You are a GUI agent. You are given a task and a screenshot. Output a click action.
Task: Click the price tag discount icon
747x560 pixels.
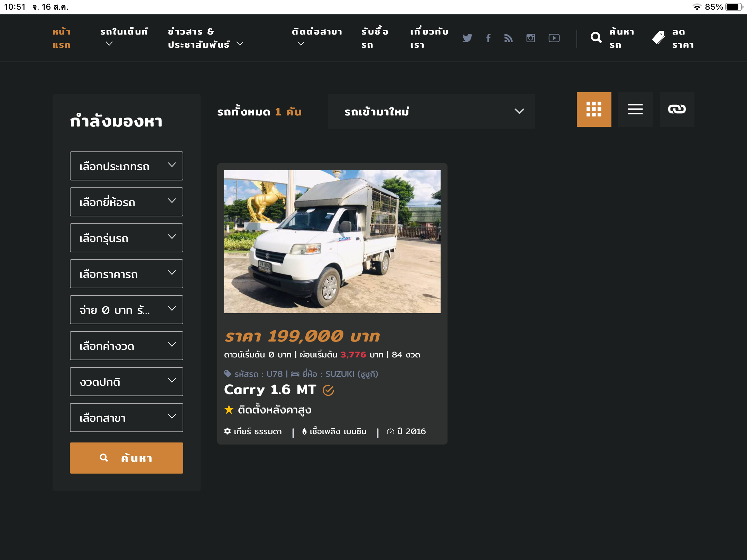659,38
